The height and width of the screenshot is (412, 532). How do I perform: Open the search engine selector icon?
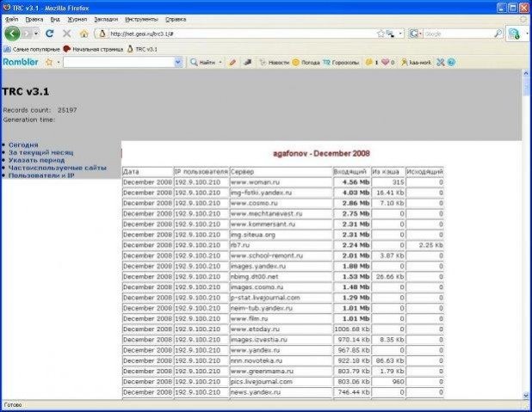click(x=413, y=34)
